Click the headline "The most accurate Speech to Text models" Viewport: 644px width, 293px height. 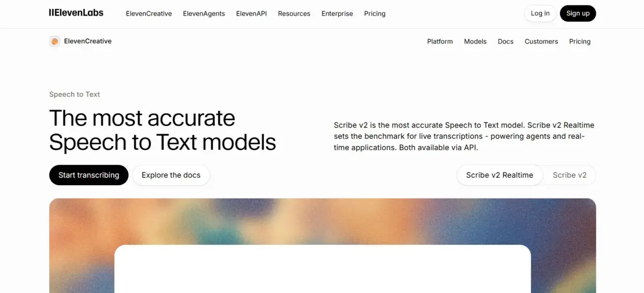point(163,130)
